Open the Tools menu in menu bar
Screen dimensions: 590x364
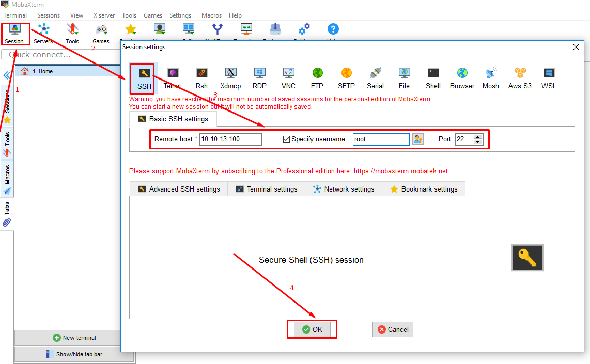click(x=129, y=15)
